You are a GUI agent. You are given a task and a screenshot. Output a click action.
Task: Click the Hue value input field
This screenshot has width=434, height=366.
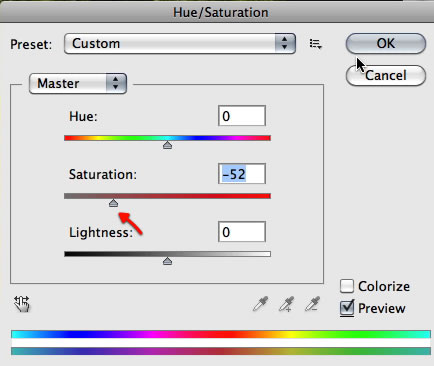pos(242,116)
